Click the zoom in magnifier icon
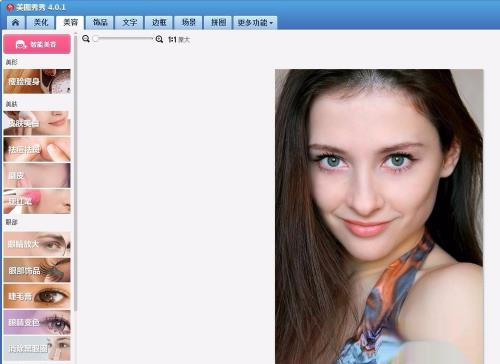This screenshot has height=364, width=500. point(159,39)
